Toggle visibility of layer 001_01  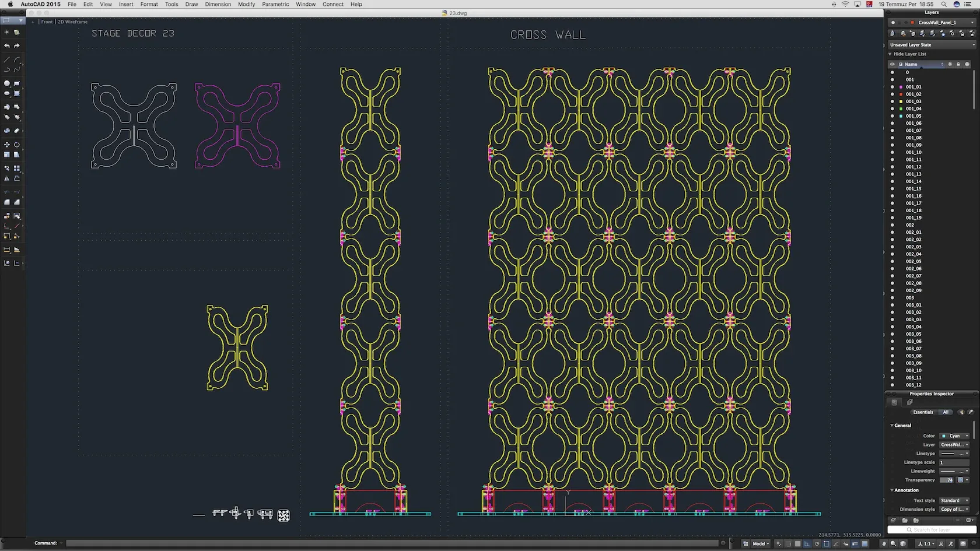point(892,87)
